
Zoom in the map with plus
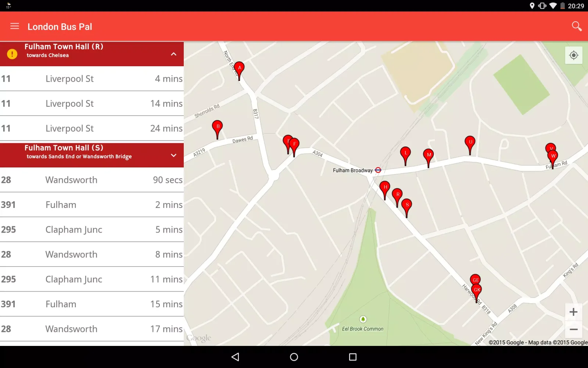pos(574,312)
